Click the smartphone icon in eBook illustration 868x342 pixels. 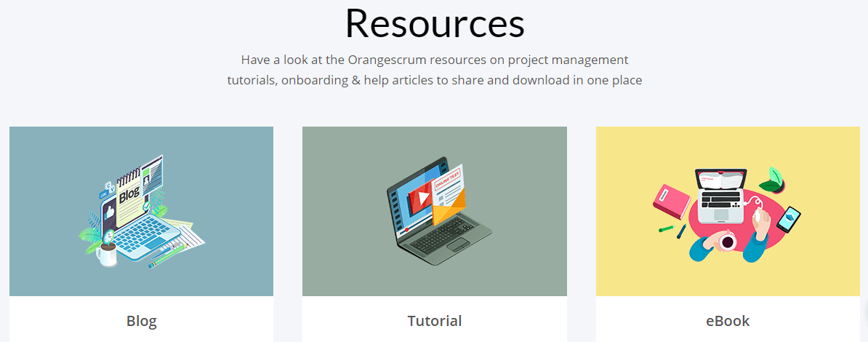(788, 219)
